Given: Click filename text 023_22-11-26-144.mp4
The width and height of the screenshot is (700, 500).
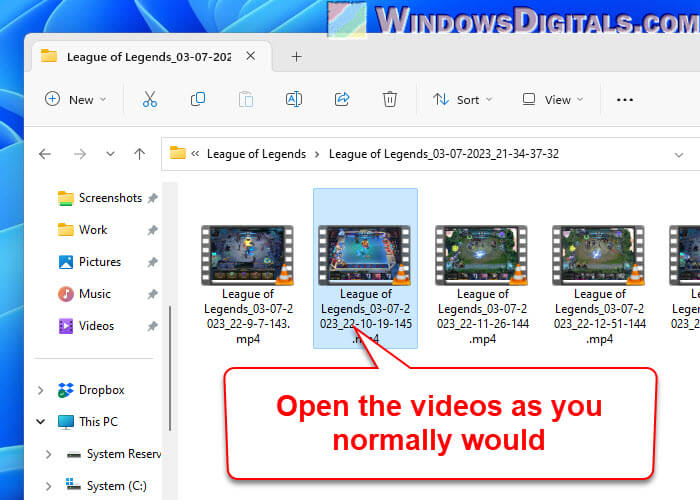Looking at the screenshot, I should click(x=483, y=331).
